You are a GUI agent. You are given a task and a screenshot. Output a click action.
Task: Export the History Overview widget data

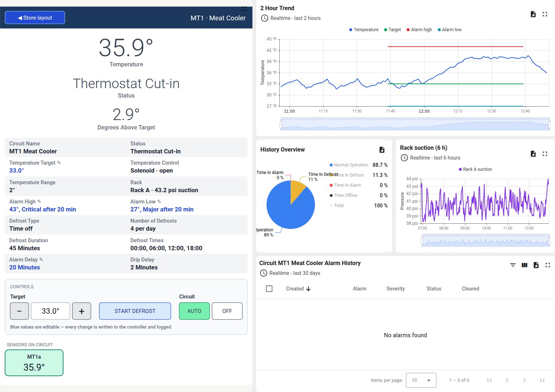pos(382,150)
